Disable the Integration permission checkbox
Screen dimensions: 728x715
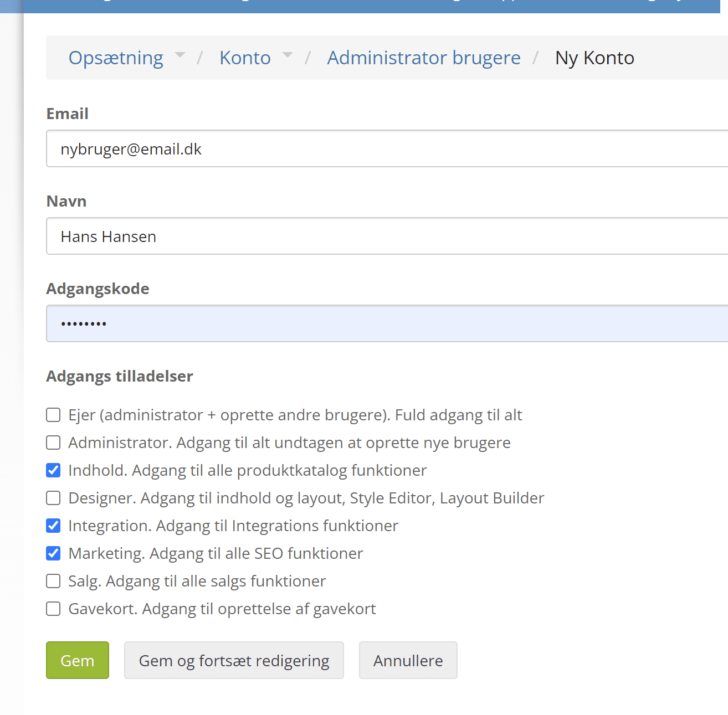tap(53, 526)
